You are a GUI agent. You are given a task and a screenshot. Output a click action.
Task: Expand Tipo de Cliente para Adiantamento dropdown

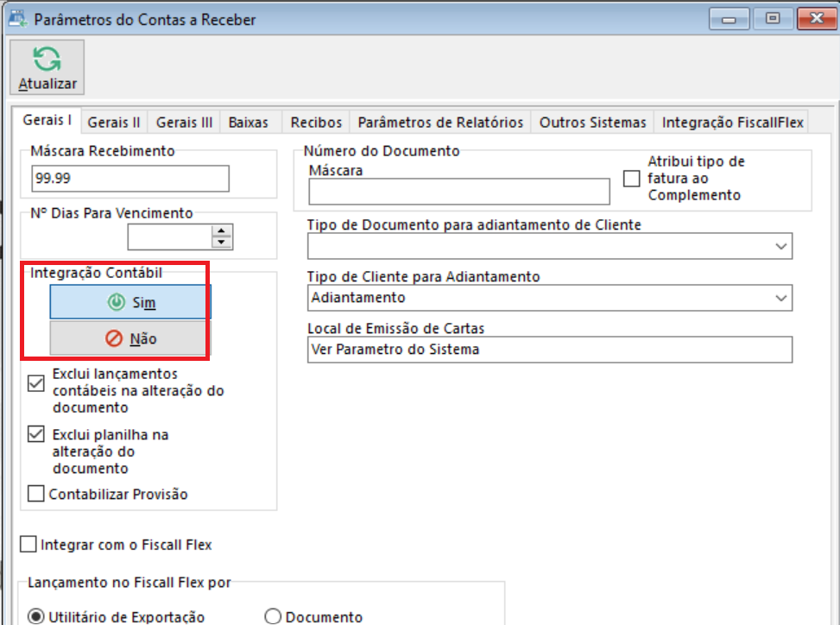[x=780, y=298]
